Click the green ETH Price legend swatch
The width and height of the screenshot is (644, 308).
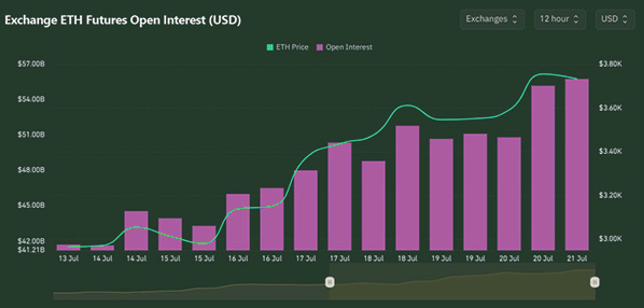[270, 47]
